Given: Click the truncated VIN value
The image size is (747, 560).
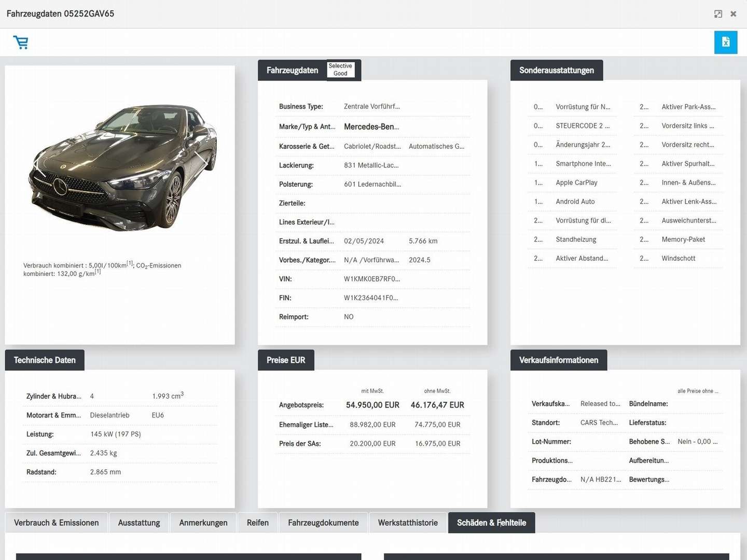Looking at the screenshot, I should [x=371, y=279].
